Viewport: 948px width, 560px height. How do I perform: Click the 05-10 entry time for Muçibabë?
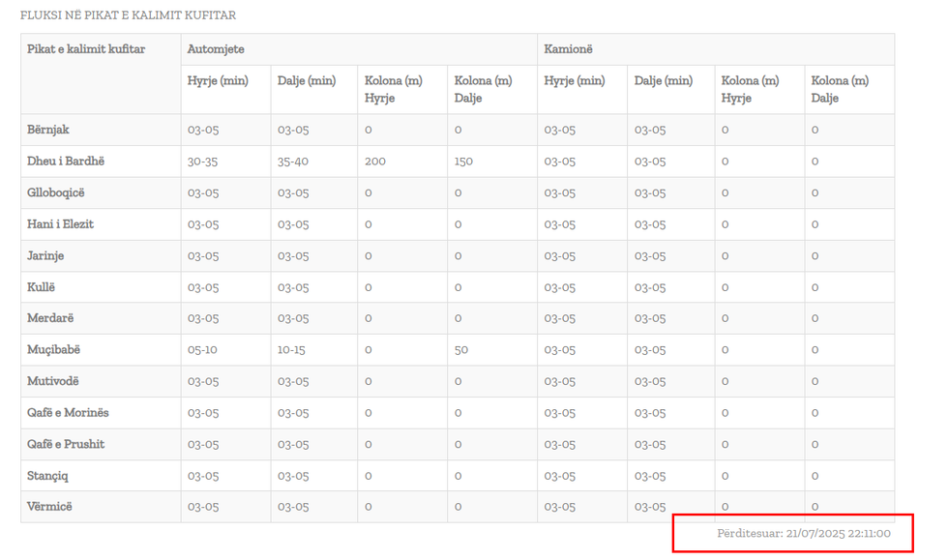click(203, 350)
